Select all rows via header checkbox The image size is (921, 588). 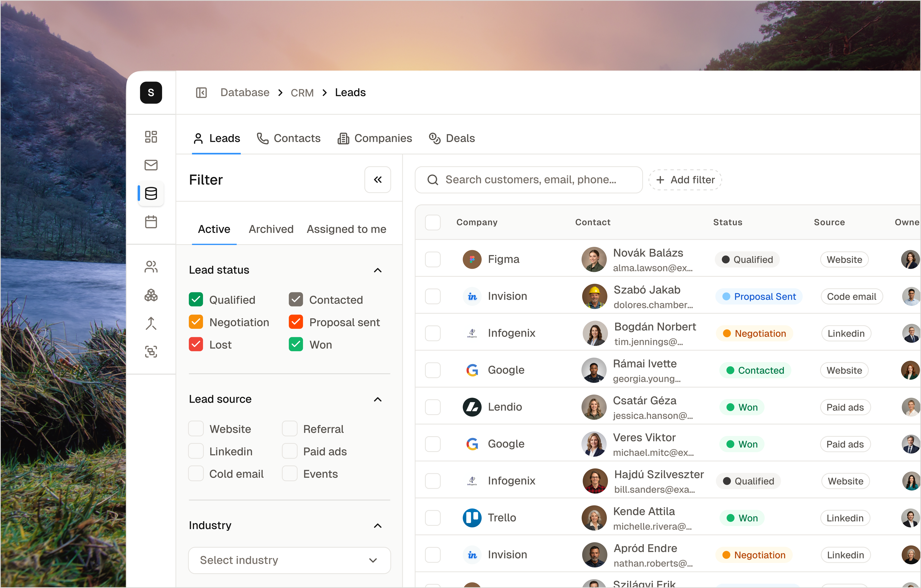(x=432, y=222)
